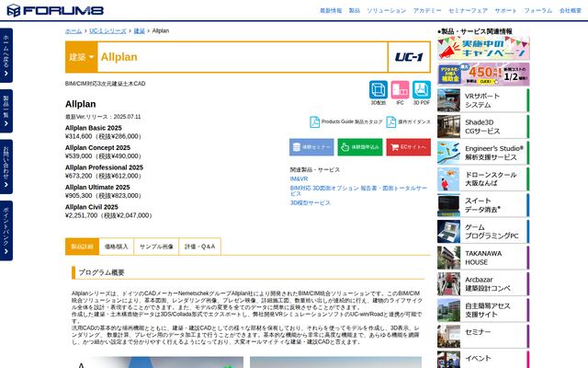
Task: Open Products Guide catalog PDF
Action: tap(346, 122)
